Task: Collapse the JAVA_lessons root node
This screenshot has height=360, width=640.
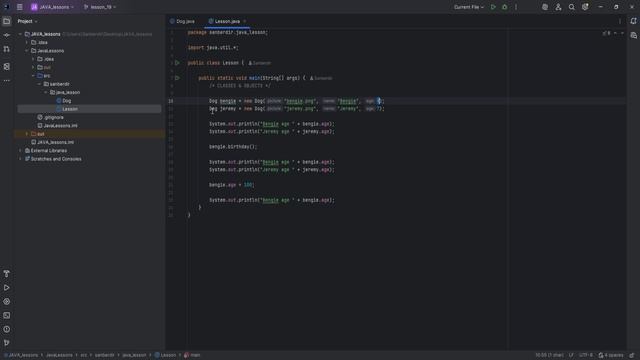Action: pos(20,34)
